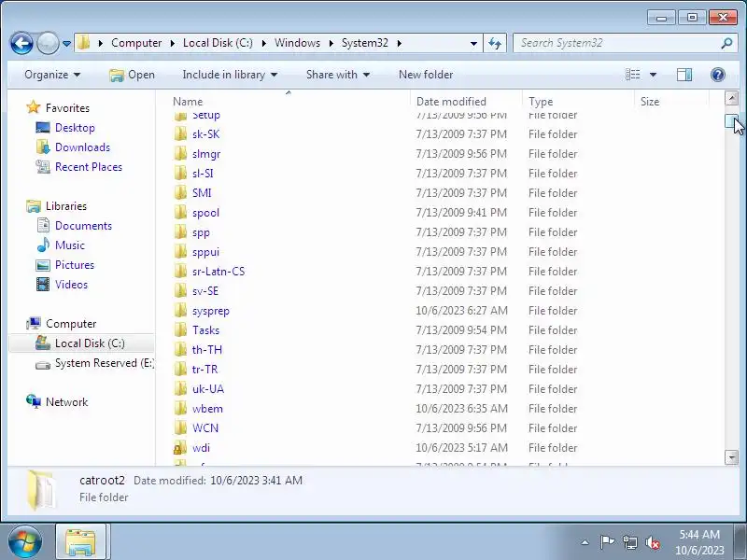Select the sppui folder name

(205, 252)
